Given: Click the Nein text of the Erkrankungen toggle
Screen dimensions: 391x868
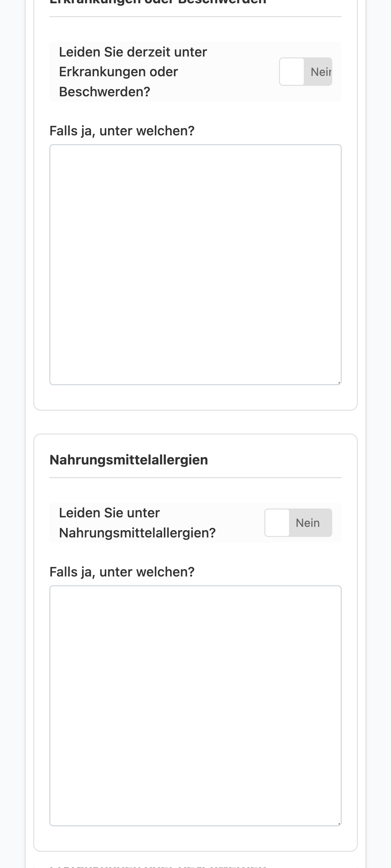Looking at the screenshot, I should coord(321,72).
